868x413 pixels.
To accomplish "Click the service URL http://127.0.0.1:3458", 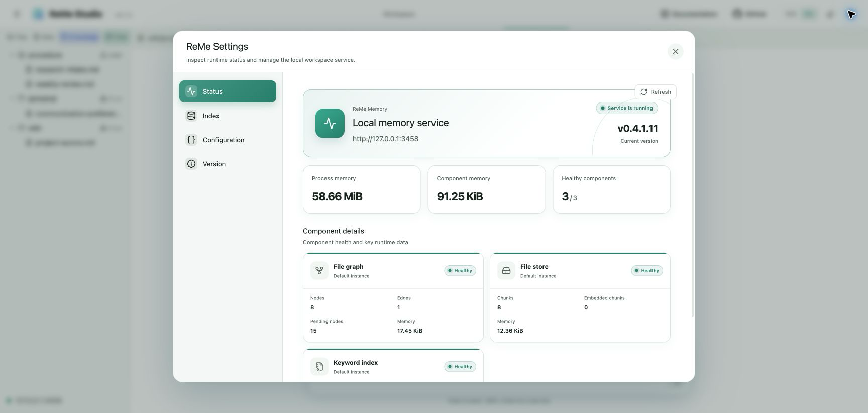I will click(385, 139).
